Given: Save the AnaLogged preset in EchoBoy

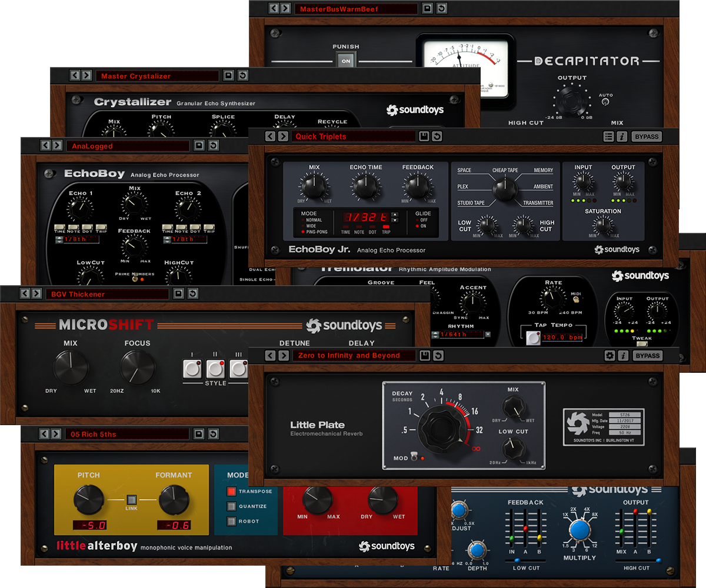Looking at the screenshot, I should (199, 145).
